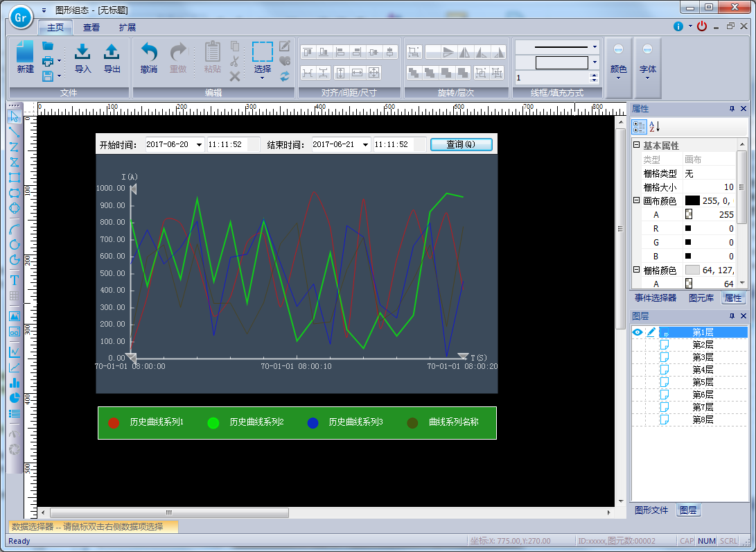Viewport: 756px width, 552px height.
Task: Open the line style dropdown
Action: click(595, 47)
